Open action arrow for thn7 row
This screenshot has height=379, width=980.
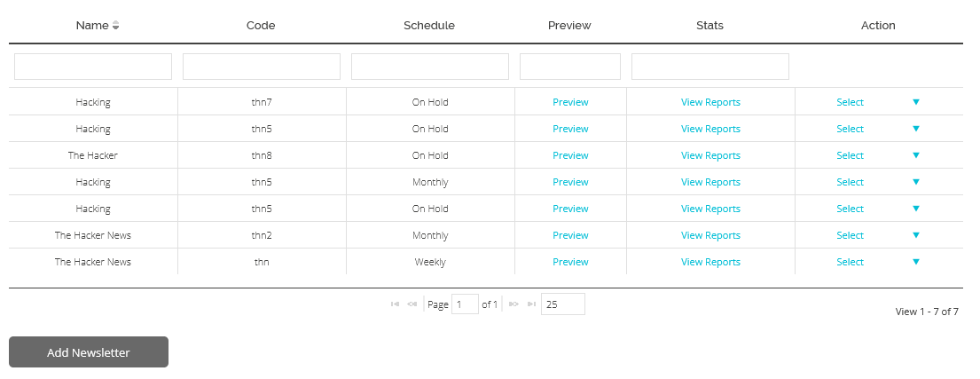[x=915, y=102]
